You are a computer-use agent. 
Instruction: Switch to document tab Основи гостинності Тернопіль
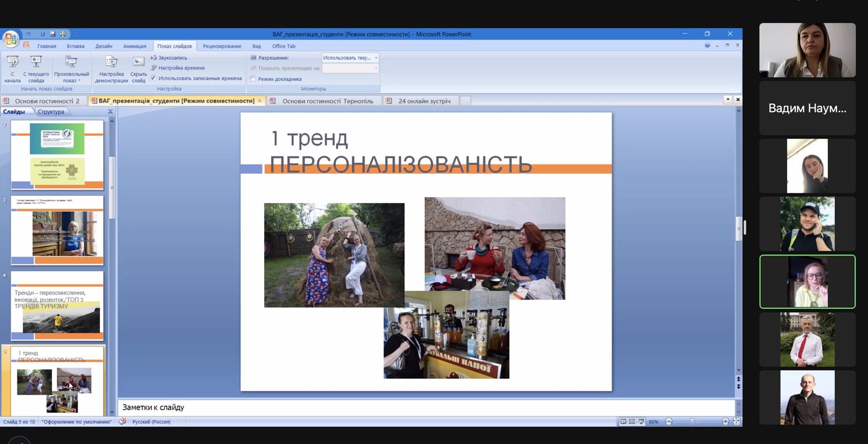point(323,101)
